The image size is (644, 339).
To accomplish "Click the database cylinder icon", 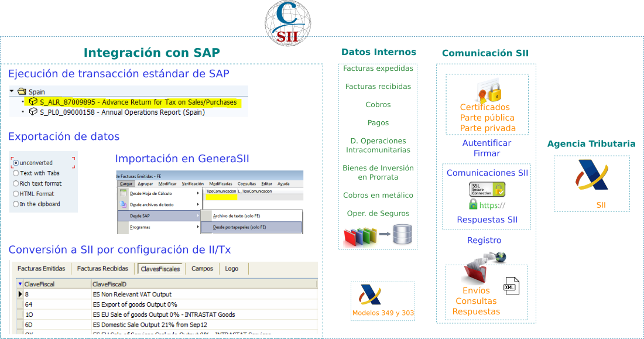I will pyautogui.click(x=403, y=235).
